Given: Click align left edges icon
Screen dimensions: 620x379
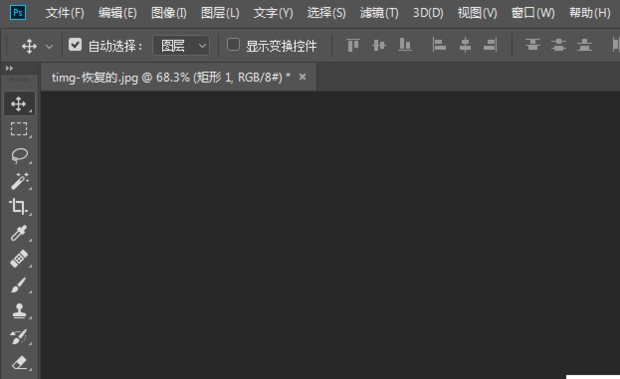Looking at the screenshot, I should [x=439, y=45].
